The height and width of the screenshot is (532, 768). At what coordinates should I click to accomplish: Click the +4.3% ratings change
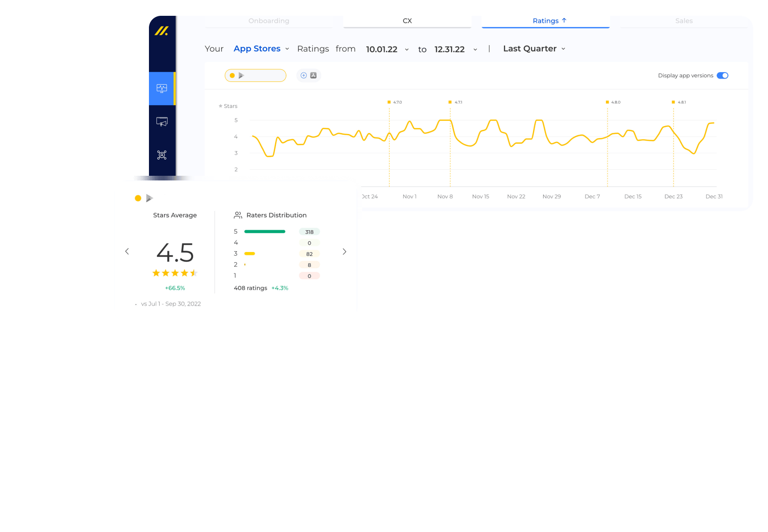280,288
